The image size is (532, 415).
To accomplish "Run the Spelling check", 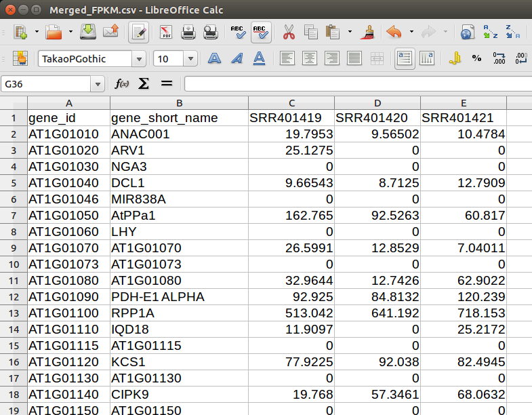I will (x=238, y=33).
